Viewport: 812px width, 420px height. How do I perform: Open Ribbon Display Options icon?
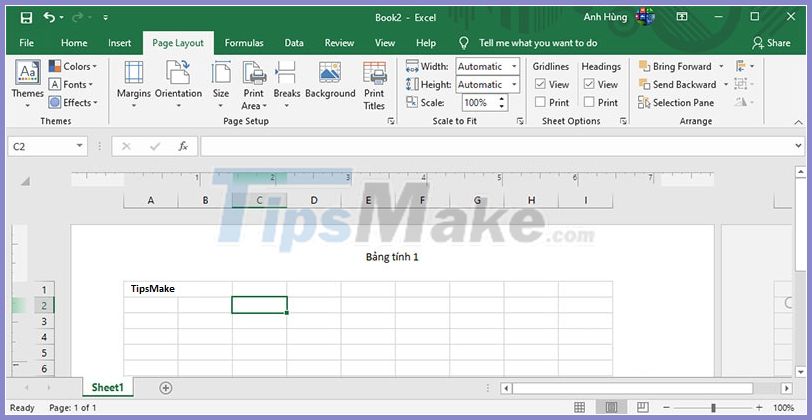tap(682, 17)
